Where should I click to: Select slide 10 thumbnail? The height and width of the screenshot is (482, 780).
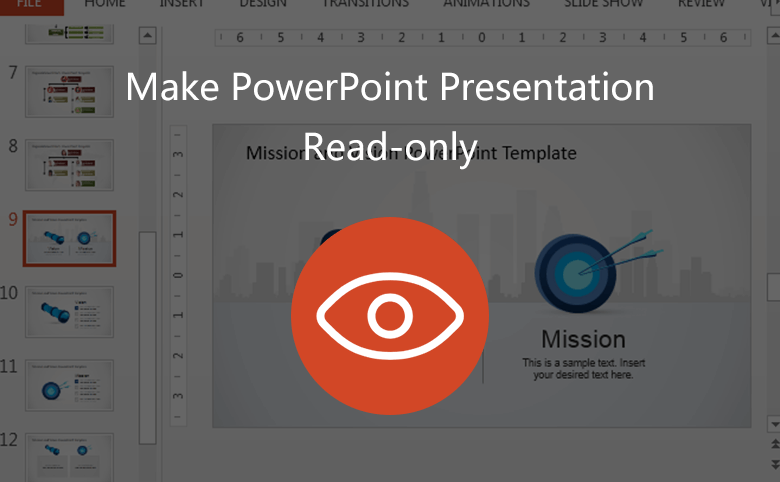pos(70,312)
